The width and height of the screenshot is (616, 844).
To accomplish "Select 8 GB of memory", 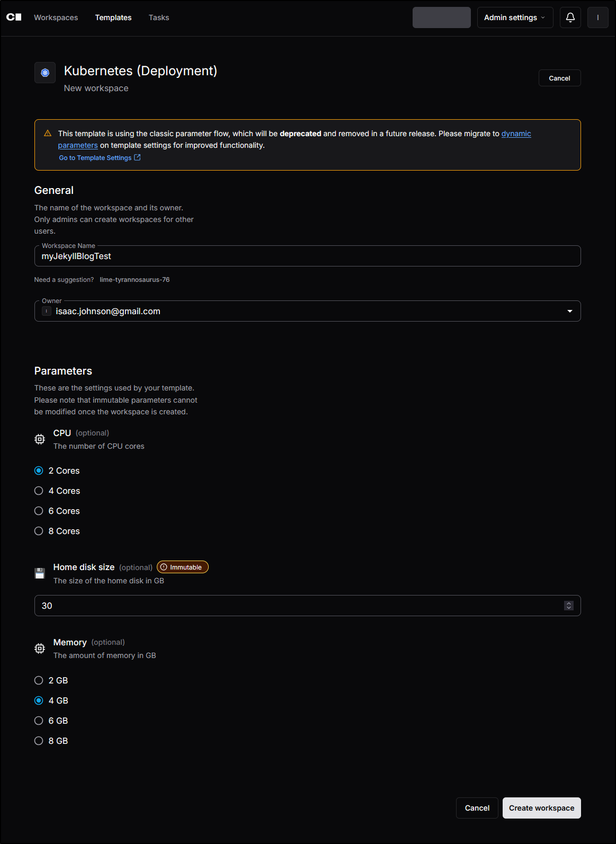I will [x=38, y=740].
